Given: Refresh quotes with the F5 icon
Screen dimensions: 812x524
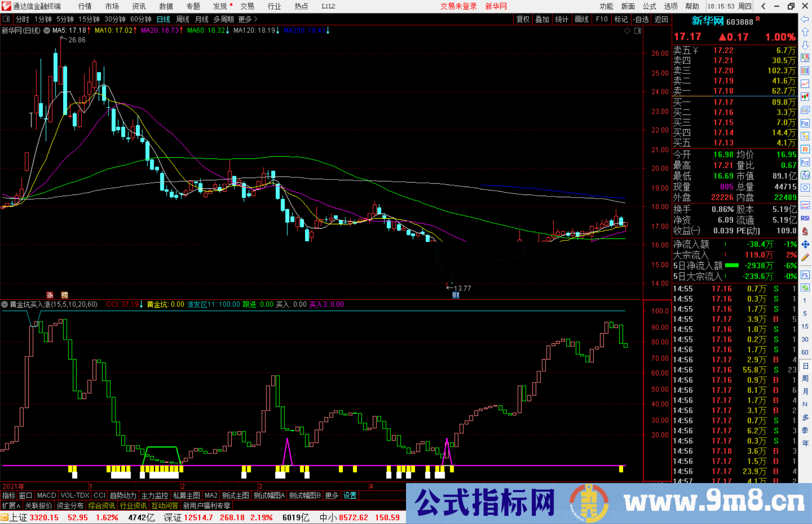Looking at the screenshot, I should point(806,275).
